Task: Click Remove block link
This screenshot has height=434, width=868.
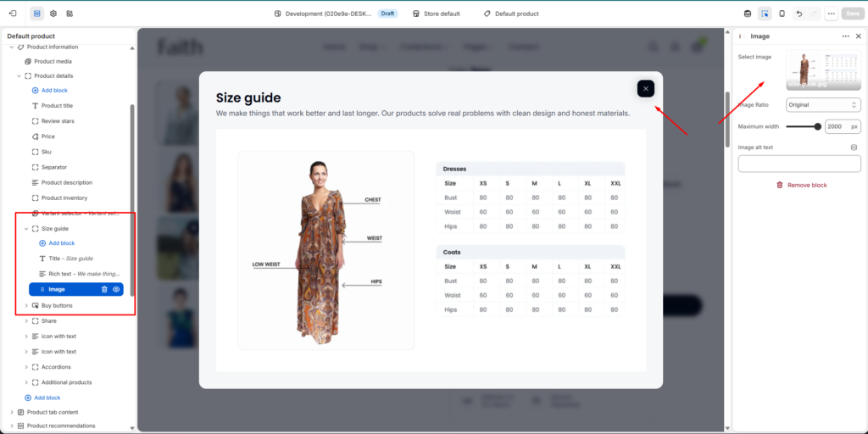Action: tap(801, 186)
